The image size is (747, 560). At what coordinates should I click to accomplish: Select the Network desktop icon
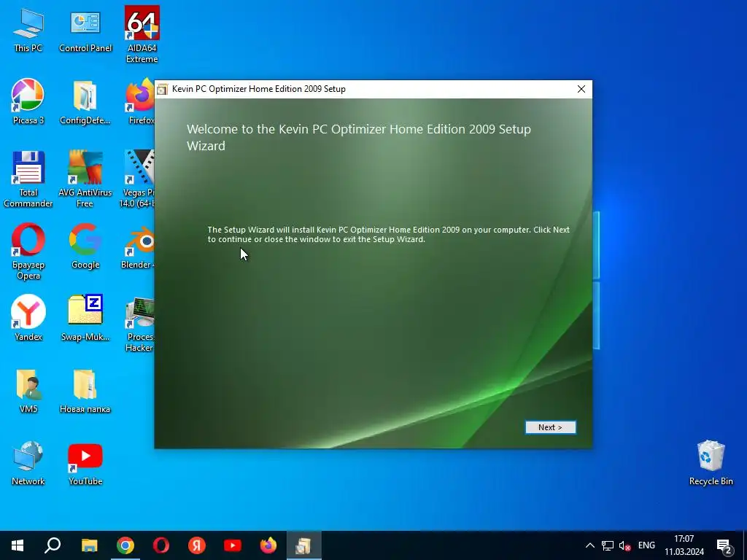28,463
